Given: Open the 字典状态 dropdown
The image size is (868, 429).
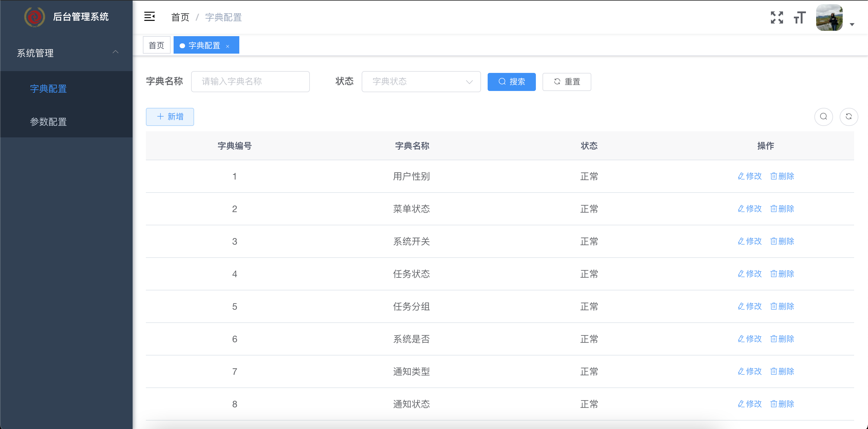Looking at the screenshot, I should click(421, 81).
